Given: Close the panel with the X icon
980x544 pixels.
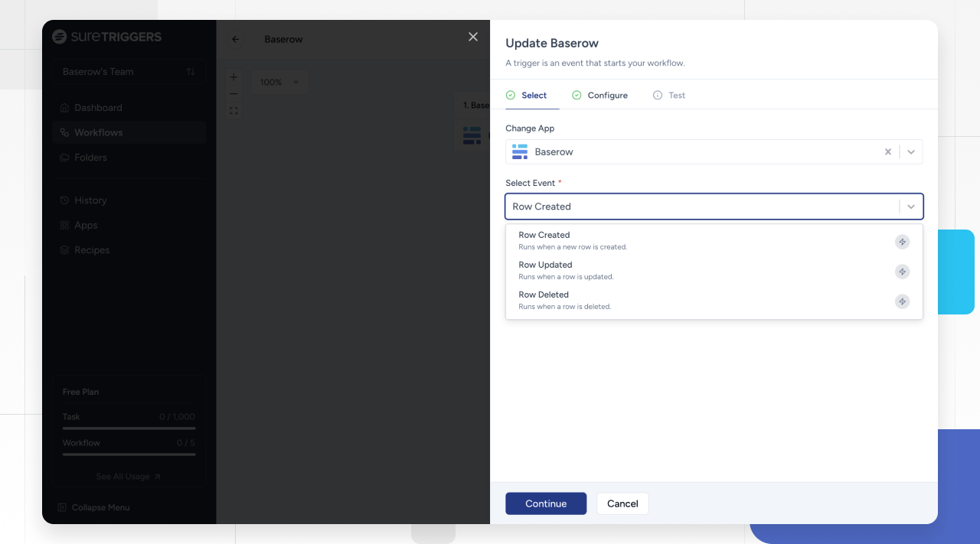Looking at the screenshot, I should point(473,37).
